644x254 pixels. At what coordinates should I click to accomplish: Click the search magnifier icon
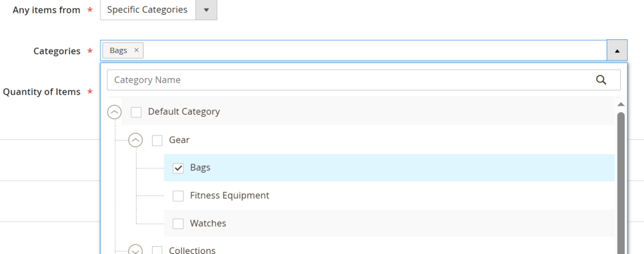point(601,80)
